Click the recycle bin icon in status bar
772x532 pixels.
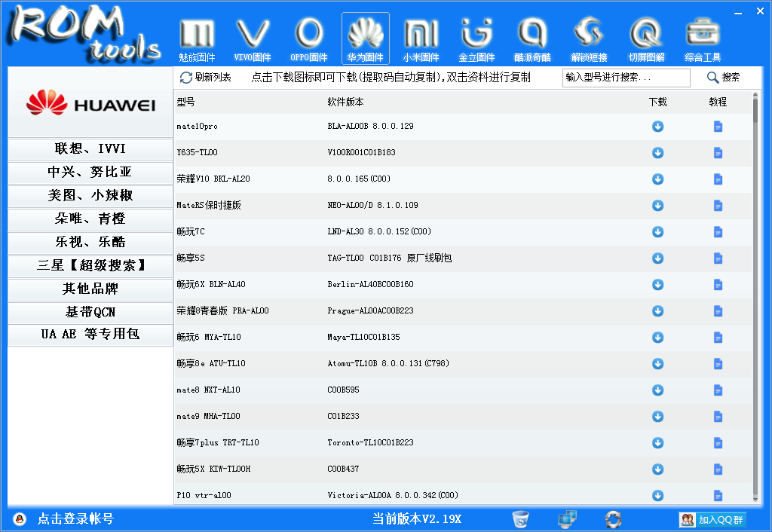pyautogui.click(x=520, y=518)
